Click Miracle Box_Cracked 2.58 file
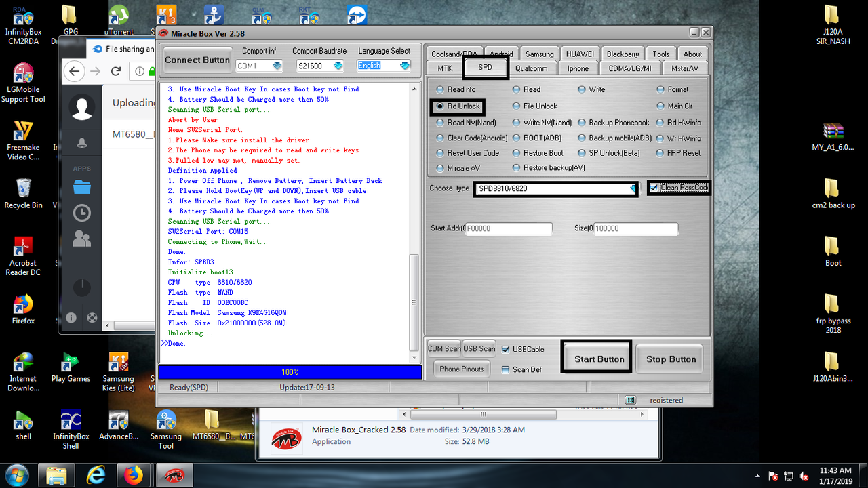868x488 pixels. (x=359, y=430)
